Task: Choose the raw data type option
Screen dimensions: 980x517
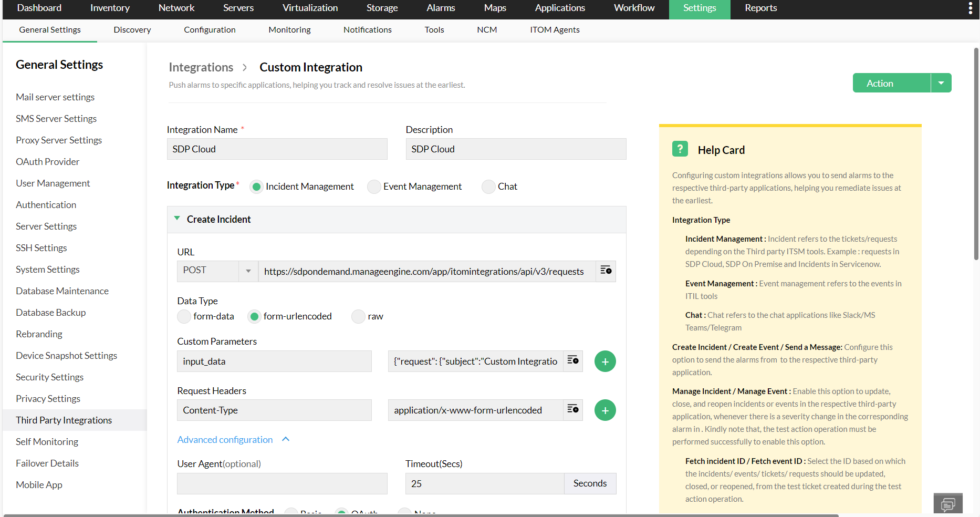Action: pos(359,316)
